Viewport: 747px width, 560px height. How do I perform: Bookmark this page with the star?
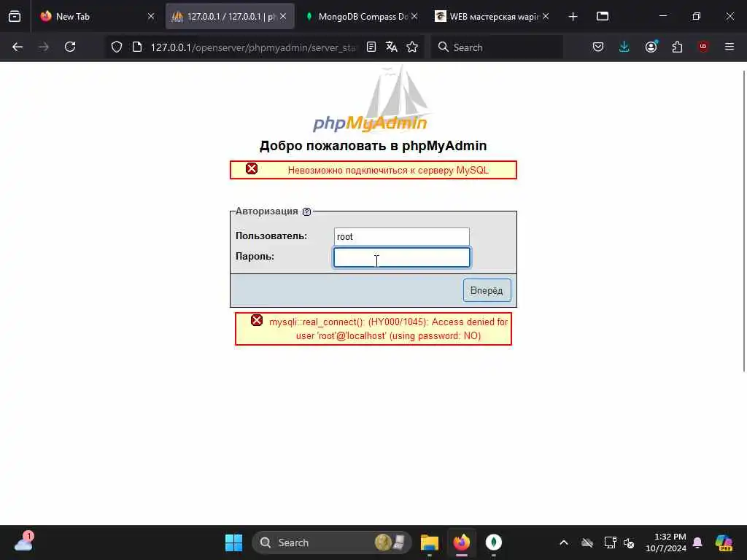point(413,47)
